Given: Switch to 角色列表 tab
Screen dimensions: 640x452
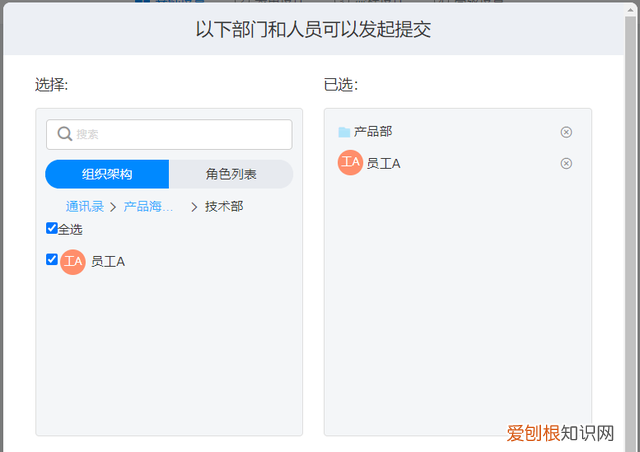Looking at the screenshot, I should pos(231,174).
